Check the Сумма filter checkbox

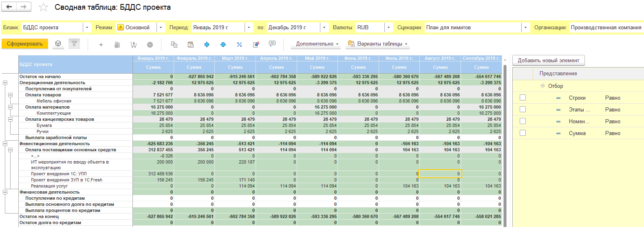(523, 133)
